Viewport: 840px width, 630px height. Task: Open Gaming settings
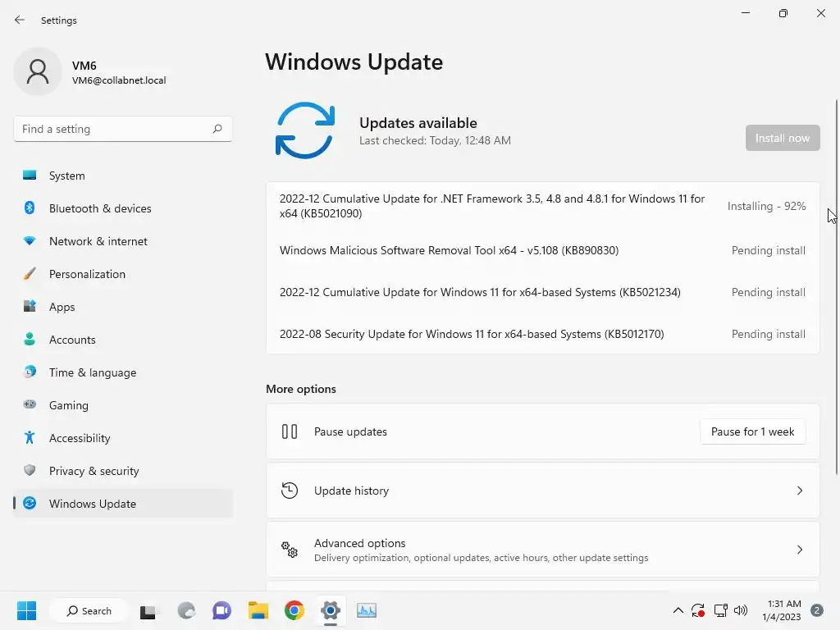coord(123,405)
